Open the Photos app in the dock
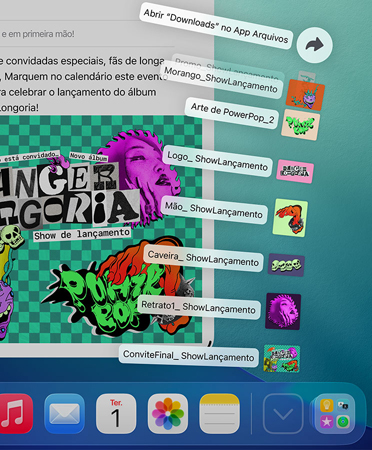The width and height of the screenshot is (372, 450). pos(168,413)
